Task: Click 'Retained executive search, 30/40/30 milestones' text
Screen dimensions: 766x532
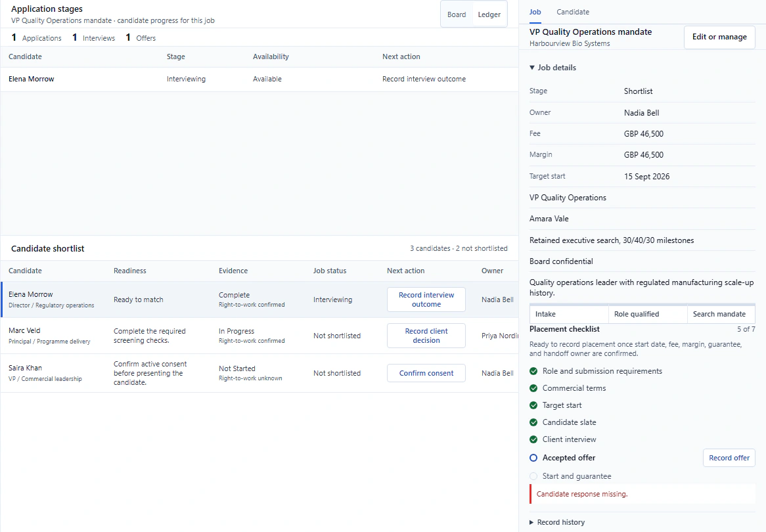Action: click(612, 240)
